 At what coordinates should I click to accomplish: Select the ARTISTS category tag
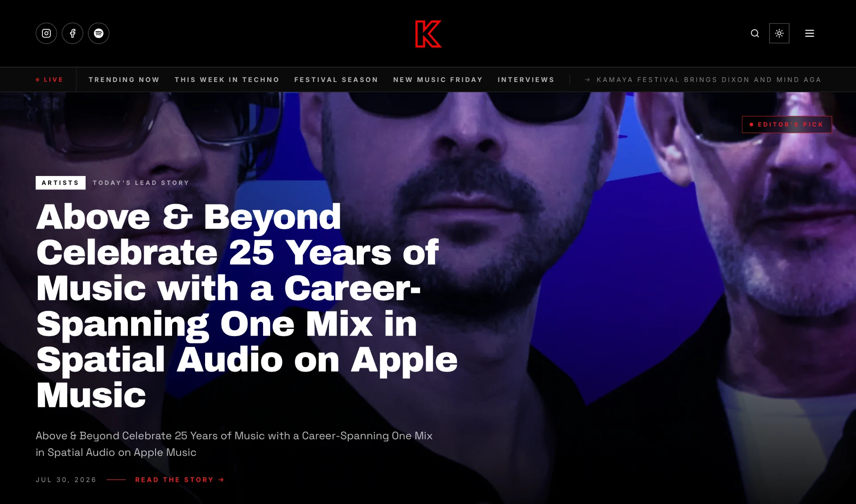(x=61, y=183)
